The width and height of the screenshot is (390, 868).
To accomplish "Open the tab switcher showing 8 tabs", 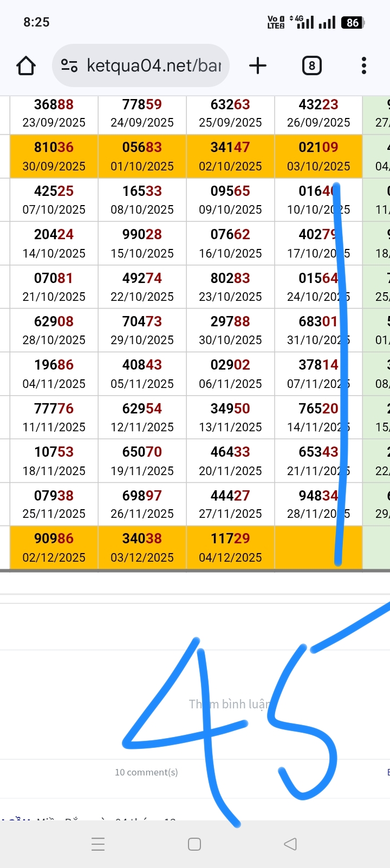I will coord(311,66).
